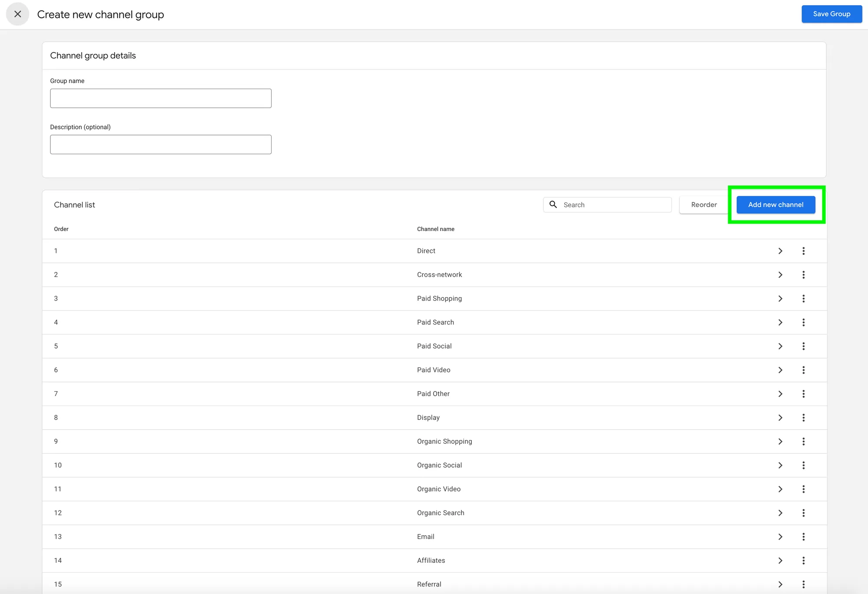Screen dimensions: 868x594
Task: Click the Channel name column header
Action: pos(435,229)
